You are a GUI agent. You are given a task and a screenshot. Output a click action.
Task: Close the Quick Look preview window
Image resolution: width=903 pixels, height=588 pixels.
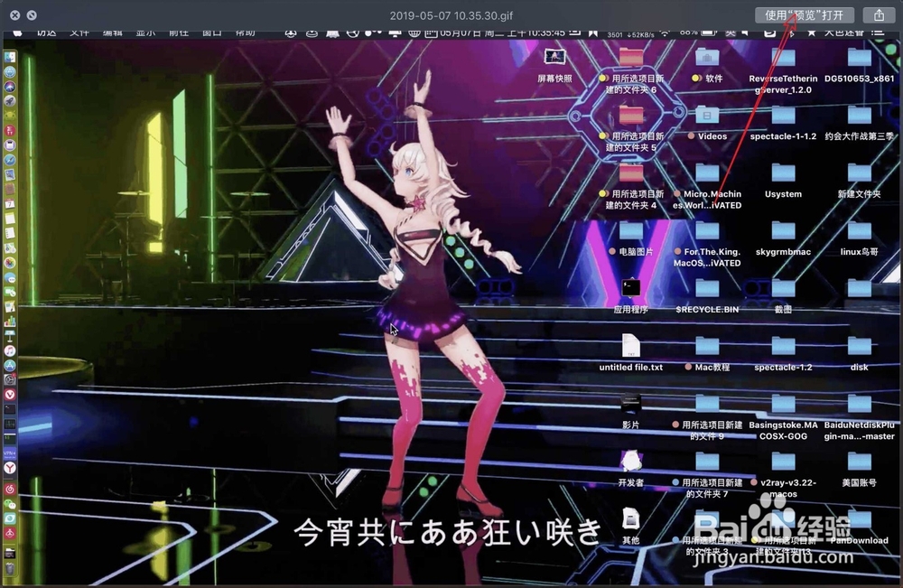pos(15,15)
